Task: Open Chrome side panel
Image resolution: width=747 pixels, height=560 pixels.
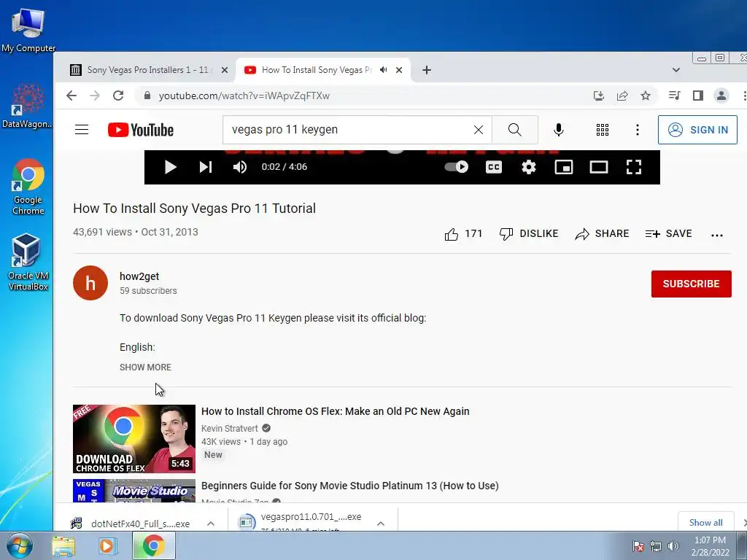Action: point(698,96)
